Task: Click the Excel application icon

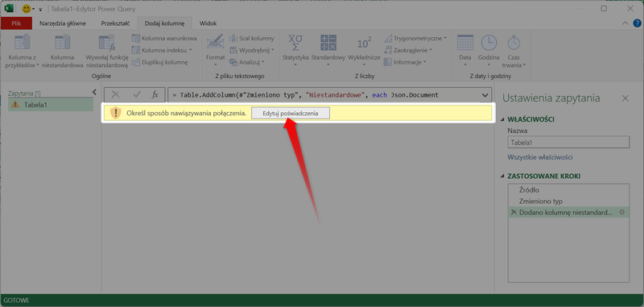Action: click(9, 9)
